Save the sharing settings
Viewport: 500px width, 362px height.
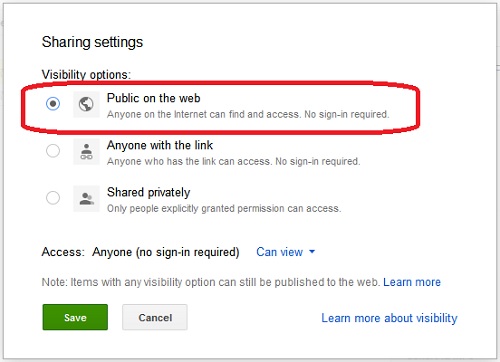coord(75,317)
